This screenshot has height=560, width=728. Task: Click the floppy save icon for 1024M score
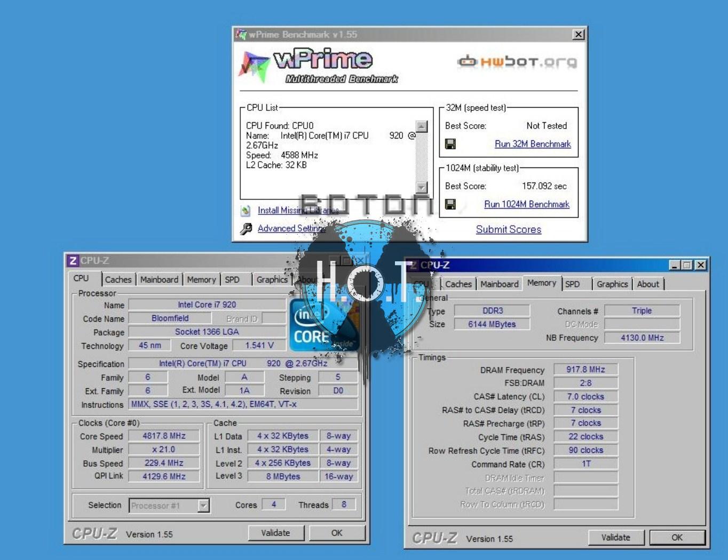pos(450,204)
